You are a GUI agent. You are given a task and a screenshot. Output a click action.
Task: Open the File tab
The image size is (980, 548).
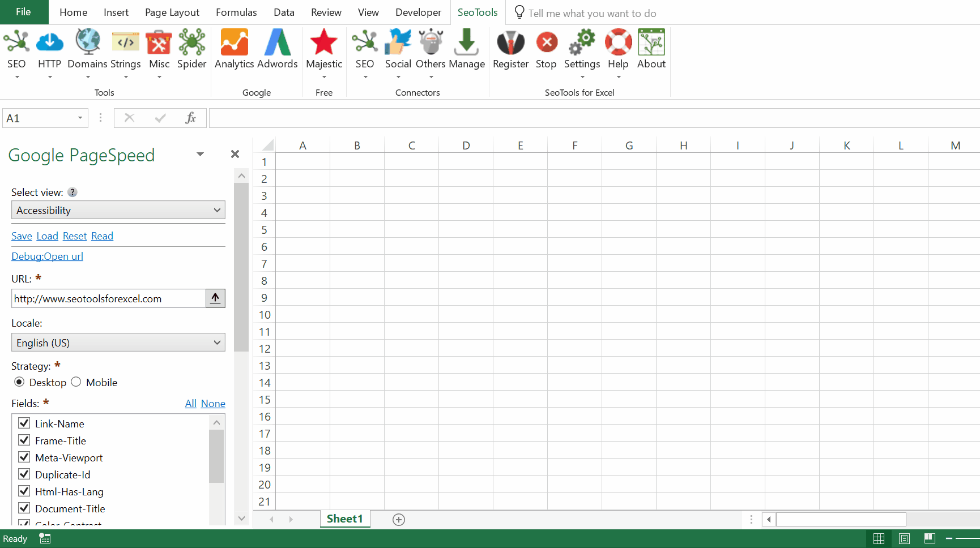coord(24,12)
